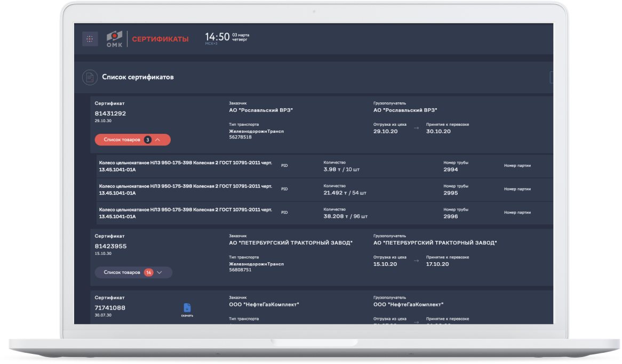
Task: Download certificate 71741088 file
Action: (x=187, y=310)
